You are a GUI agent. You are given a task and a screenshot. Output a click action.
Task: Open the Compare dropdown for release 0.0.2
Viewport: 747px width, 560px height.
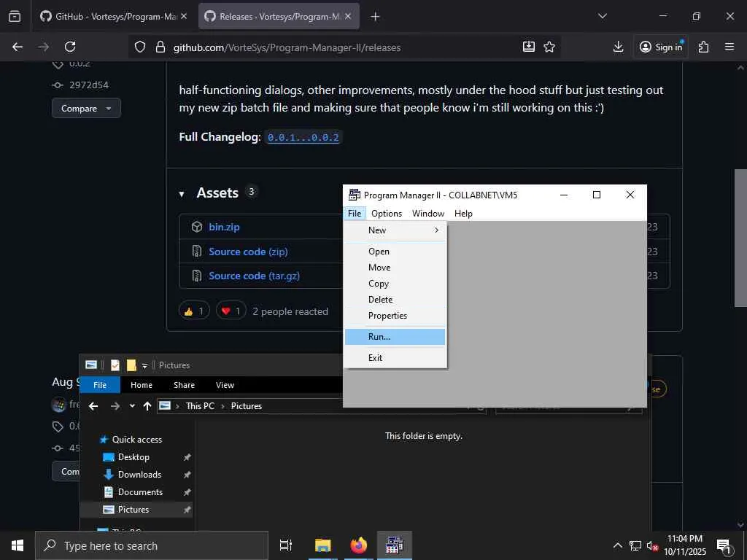(x=86, y=109)
